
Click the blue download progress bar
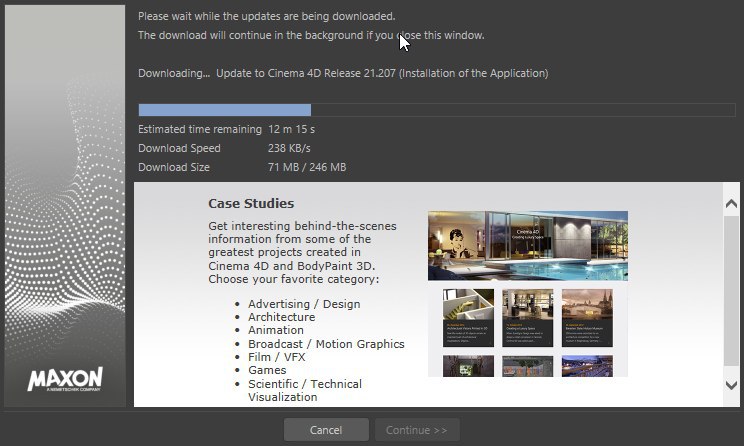point(437,110)
